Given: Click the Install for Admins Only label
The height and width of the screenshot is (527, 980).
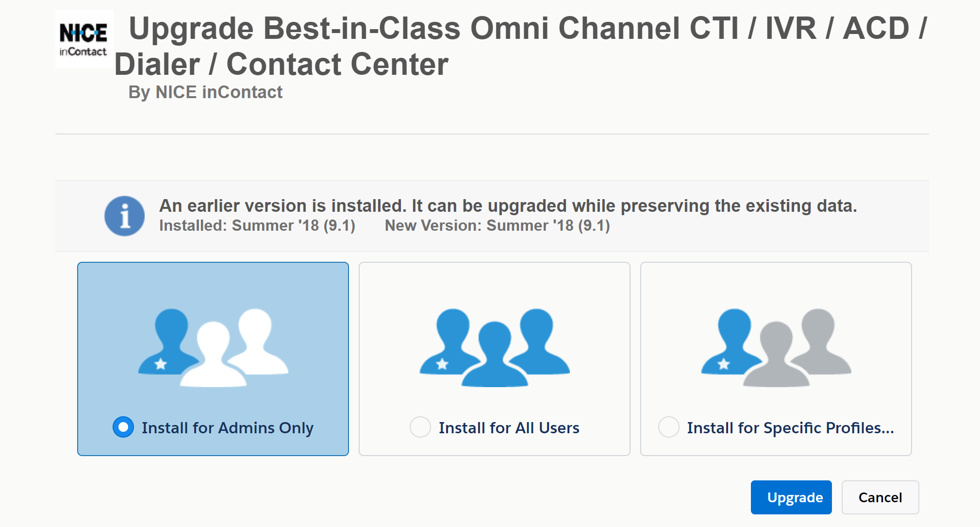Looking at the screenshot, I should [x=228, y=428].
